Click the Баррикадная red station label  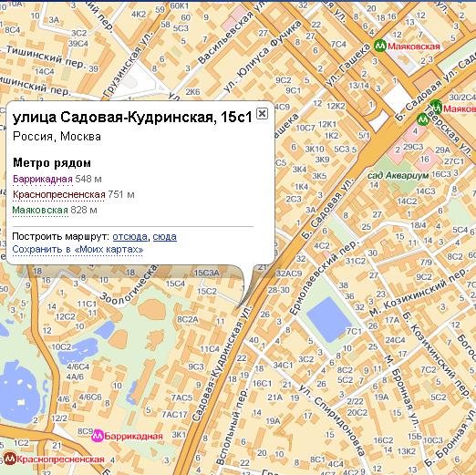point(133,436)
